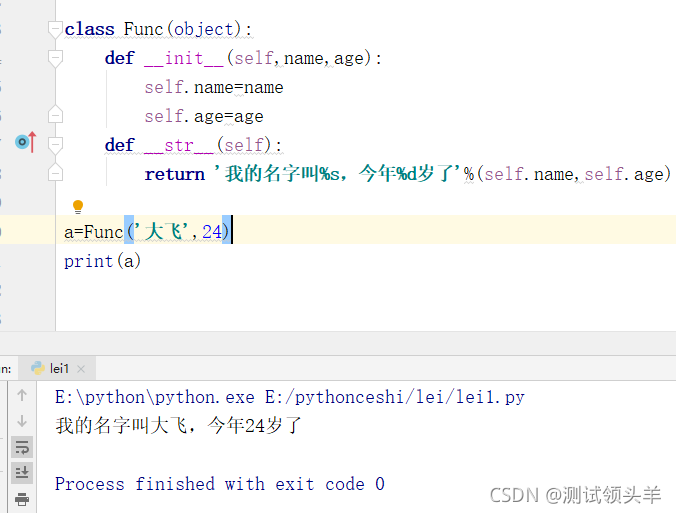
Task: Collapse the class Func code block
Action: click(55, 30)
